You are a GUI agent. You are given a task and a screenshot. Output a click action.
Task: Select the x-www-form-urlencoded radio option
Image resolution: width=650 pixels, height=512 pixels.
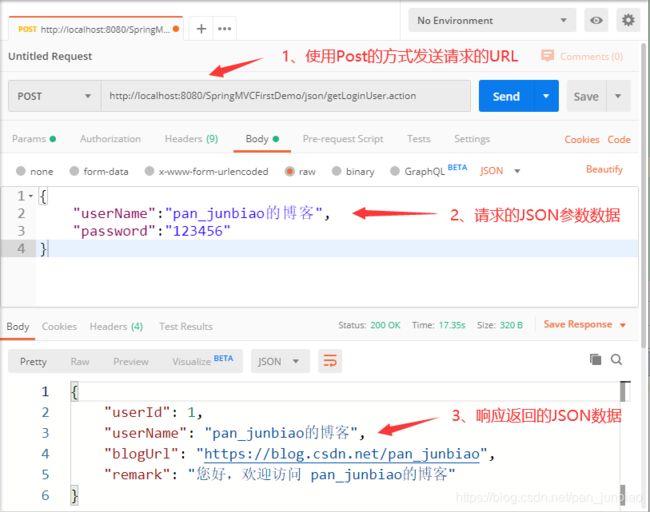[206, 171]
